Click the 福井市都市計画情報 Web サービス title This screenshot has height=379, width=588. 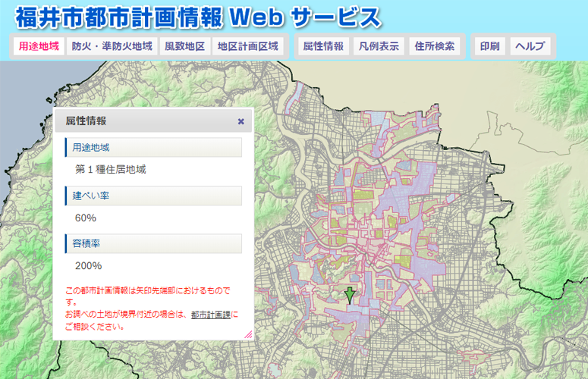(x=198, y=17)
